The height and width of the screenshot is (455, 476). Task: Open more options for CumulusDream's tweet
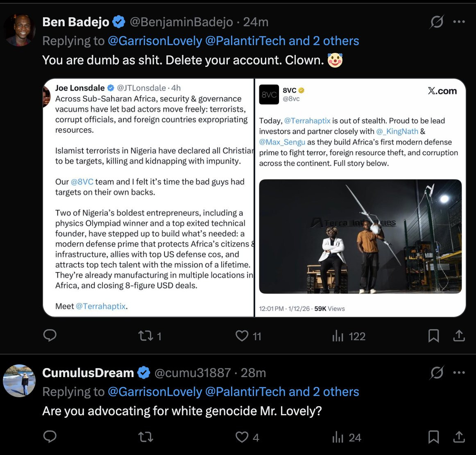(x=459, y=373)
